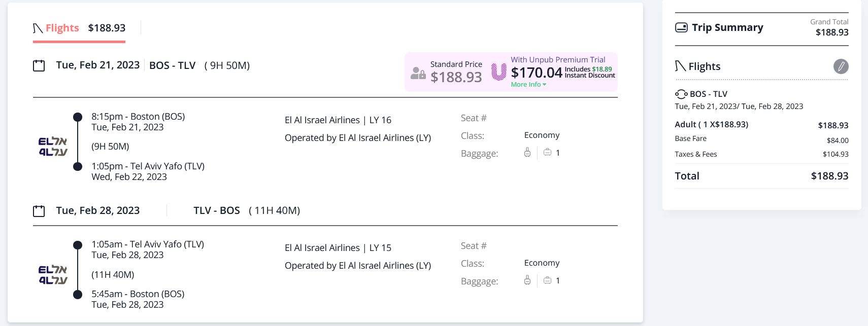This screenshot has width=868, height=326.
Task: Click the pencil edit icon beside Flights
Action: click(x=841, y=66)
